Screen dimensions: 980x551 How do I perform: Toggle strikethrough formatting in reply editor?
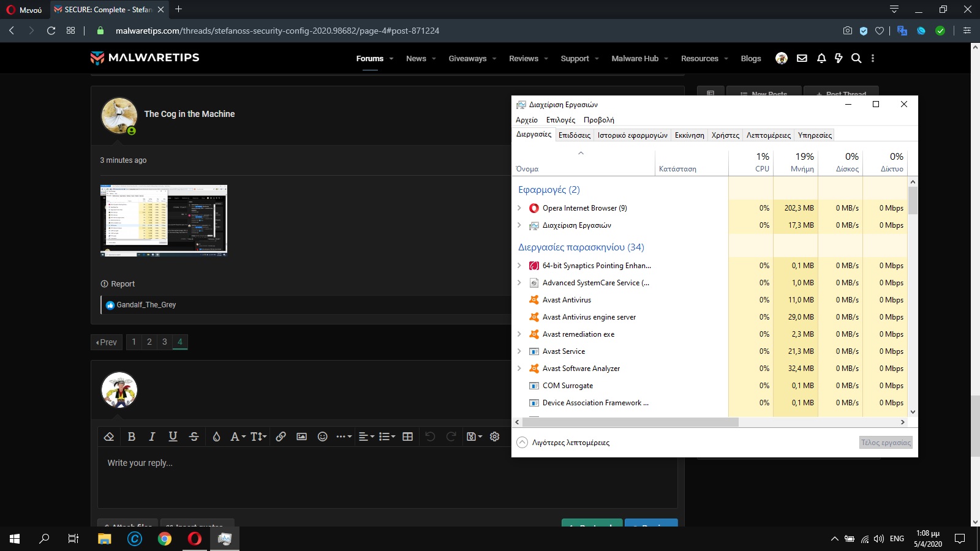tap(194, 437)
